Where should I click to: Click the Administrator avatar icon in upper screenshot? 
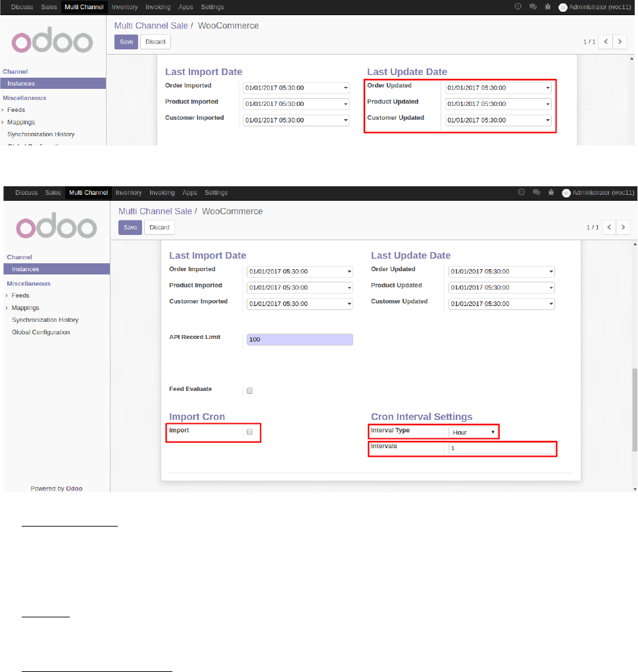click(x=563, y=7)
